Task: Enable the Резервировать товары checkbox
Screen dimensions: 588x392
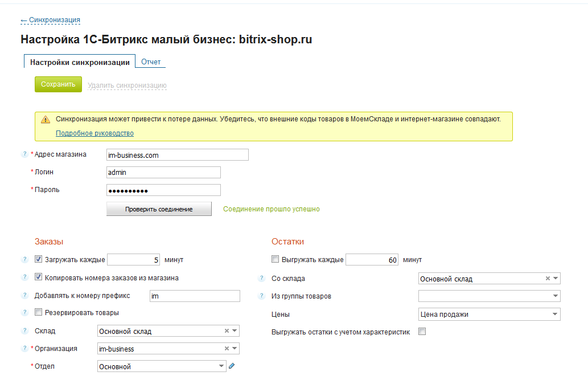Action: tap(38, 312)
